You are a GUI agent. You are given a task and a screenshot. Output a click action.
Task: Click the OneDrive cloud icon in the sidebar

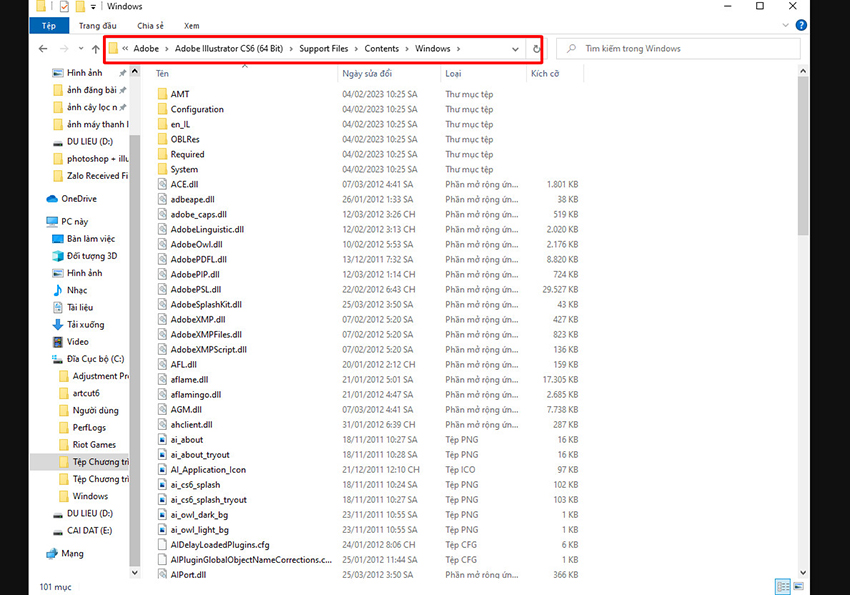click(x=52, y=199)
